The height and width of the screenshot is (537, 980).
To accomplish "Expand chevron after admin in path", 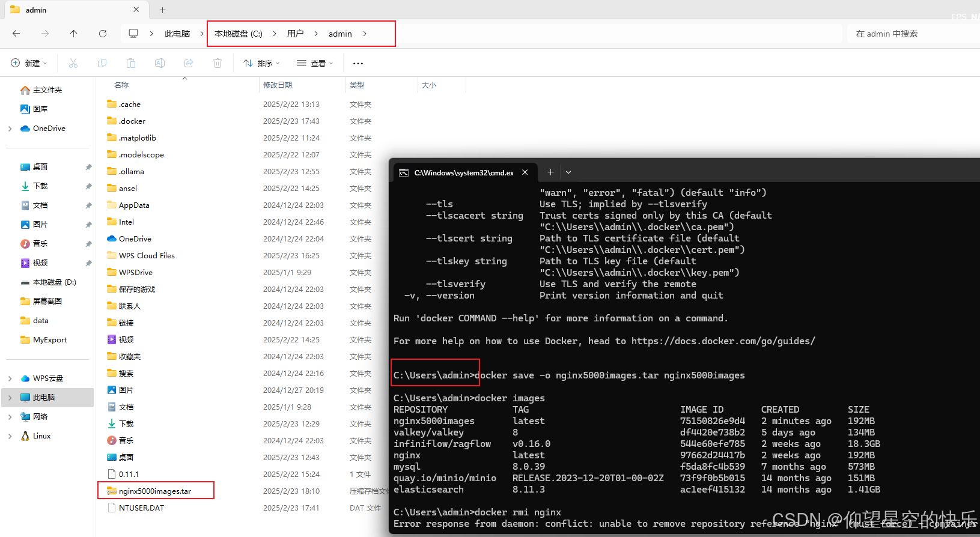I will click(365, 34).
